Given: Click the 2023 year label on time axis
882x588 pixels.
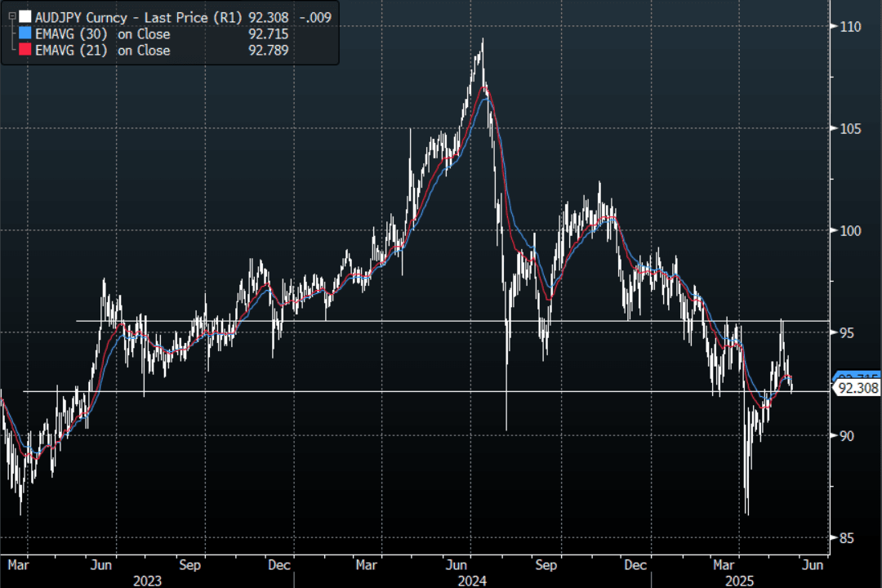Looking at the screenshot, I should click(x=147, y=581).
